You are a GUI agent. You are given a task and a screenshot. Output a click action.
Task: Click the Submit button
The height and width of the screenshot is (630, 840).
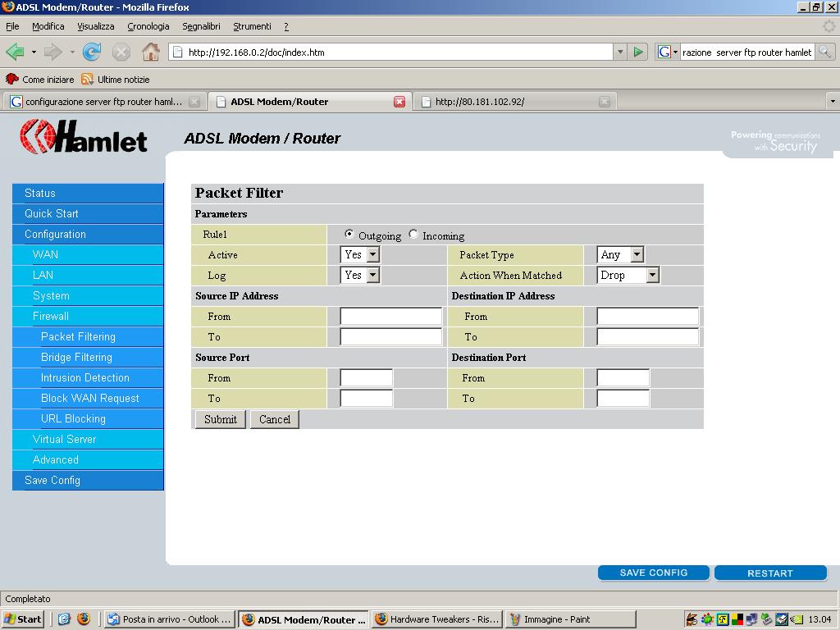click(x=220, y=419)
